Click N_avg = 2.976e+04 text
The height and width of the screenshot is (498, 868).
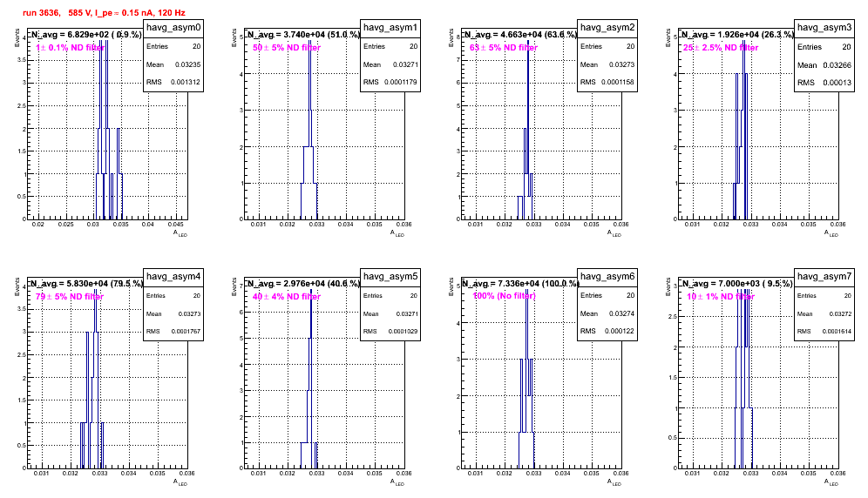click(304, 284)
